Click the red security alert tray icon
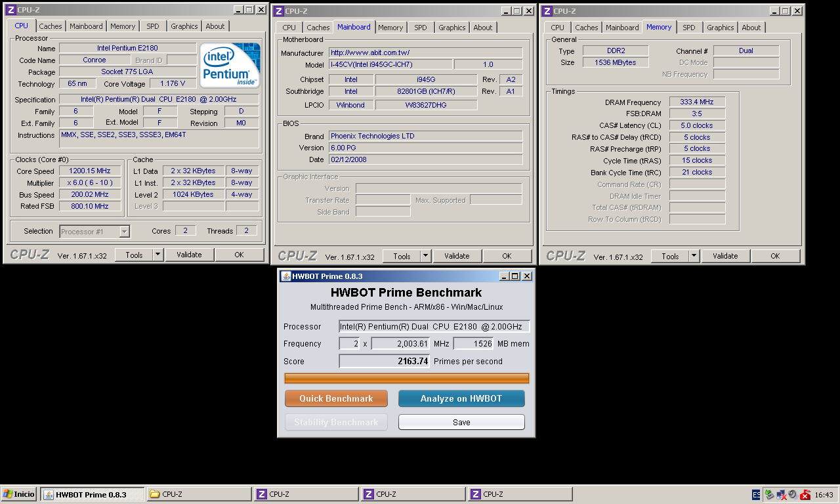The image size is (840, 504). [x=805, y=495]
